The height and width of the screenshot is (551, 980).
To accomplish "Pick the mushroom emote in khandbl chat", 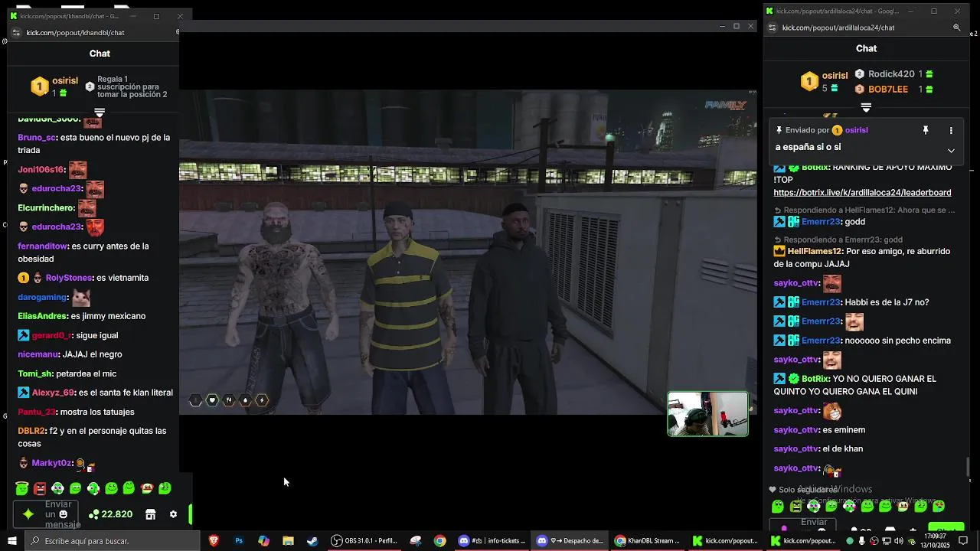I will click(x=147, y=488).
